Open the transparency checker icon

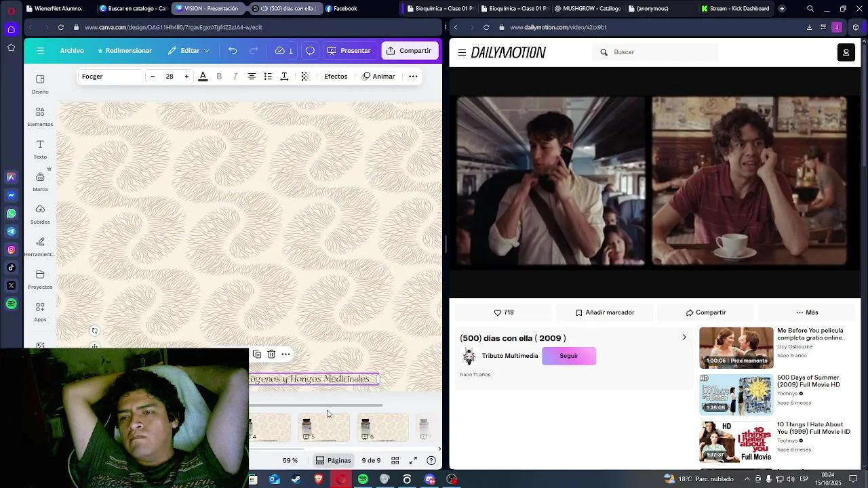click(x=305, y=77)
